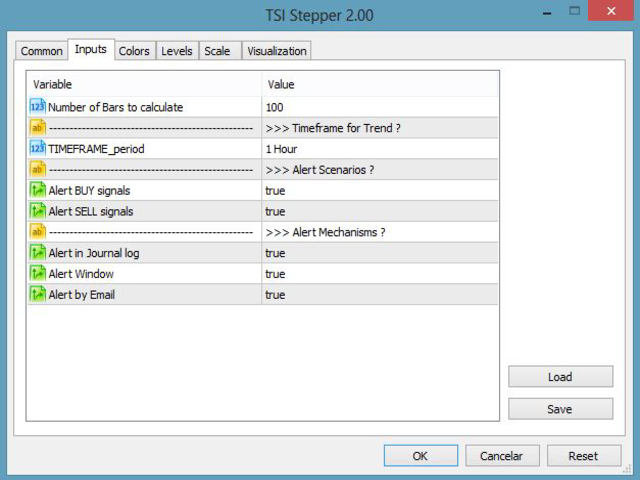Image resolution: width=640 pixels, height=480 pixels.
Task: Close the TSI Stepper 2.00 dialog
Action: pyautogui.click(x=611, y=11)
